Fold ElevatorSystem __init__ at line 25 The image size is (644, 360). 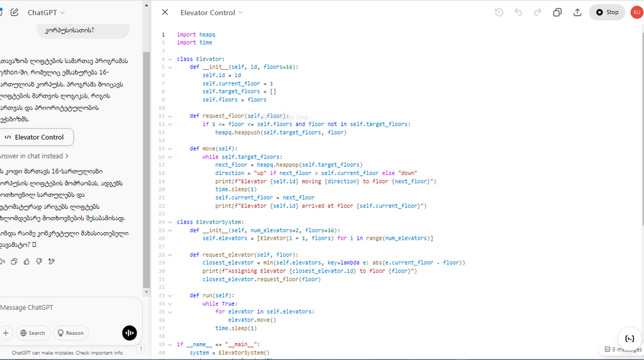(x=170, y=230)
